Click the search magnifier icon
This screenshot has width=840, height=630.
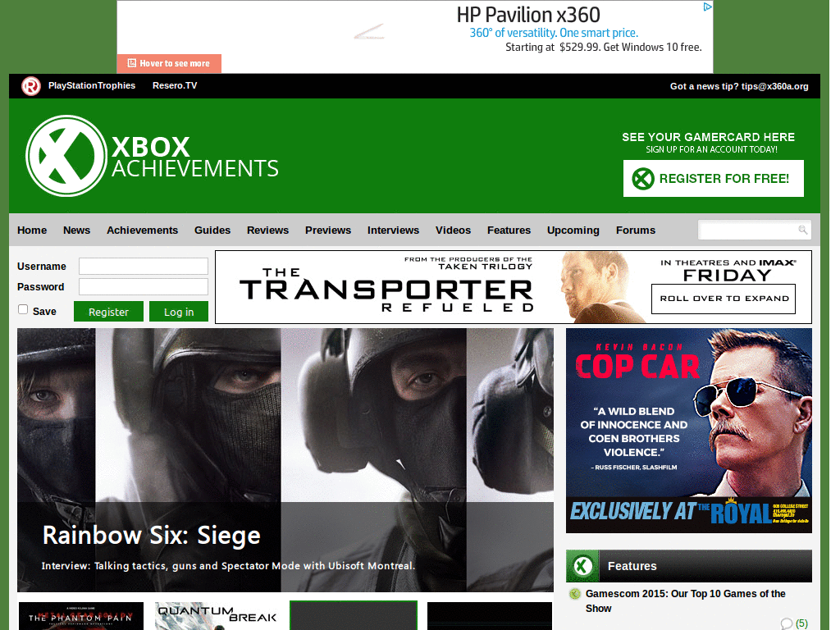coord(802,230)
